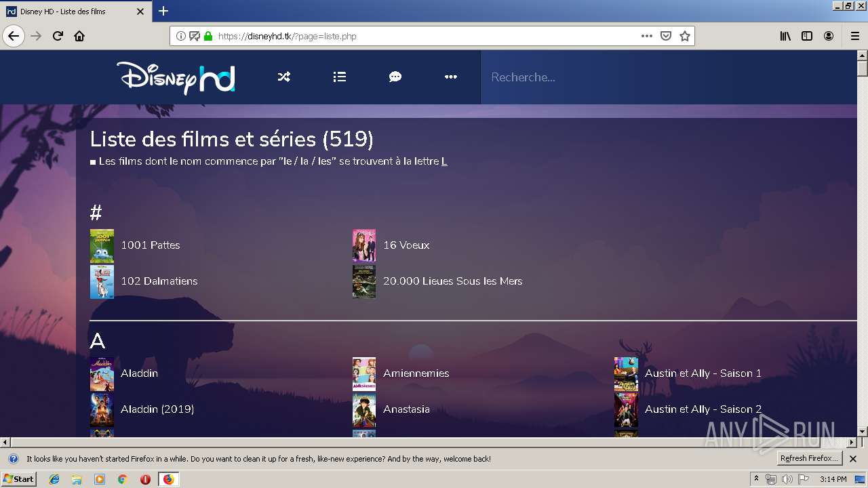Screen dimensions: 868x488
Task: Open the Firefox hamburger menu
Action: point(854,36)
